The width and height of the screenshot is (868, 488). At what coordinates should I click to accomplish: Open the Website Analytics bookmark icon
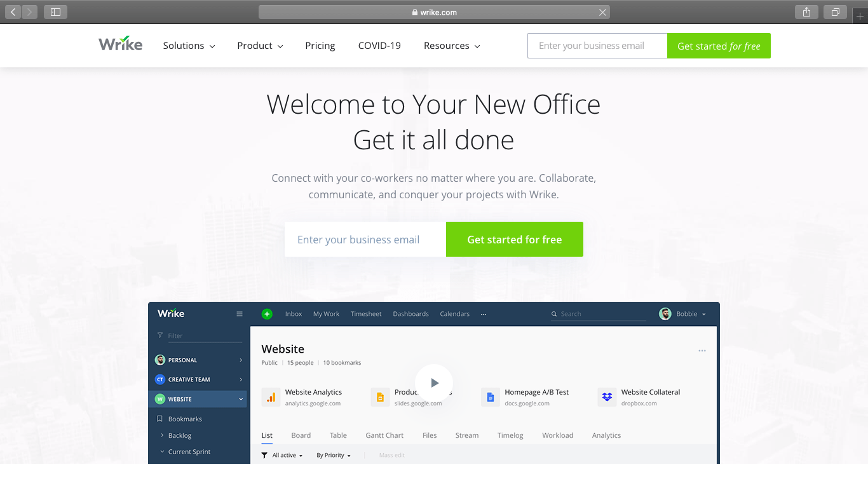point(271,397)
